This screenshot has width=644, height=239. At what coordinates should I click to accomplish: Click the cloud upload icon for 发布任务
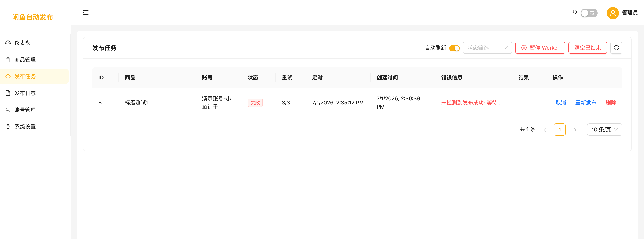8,76
